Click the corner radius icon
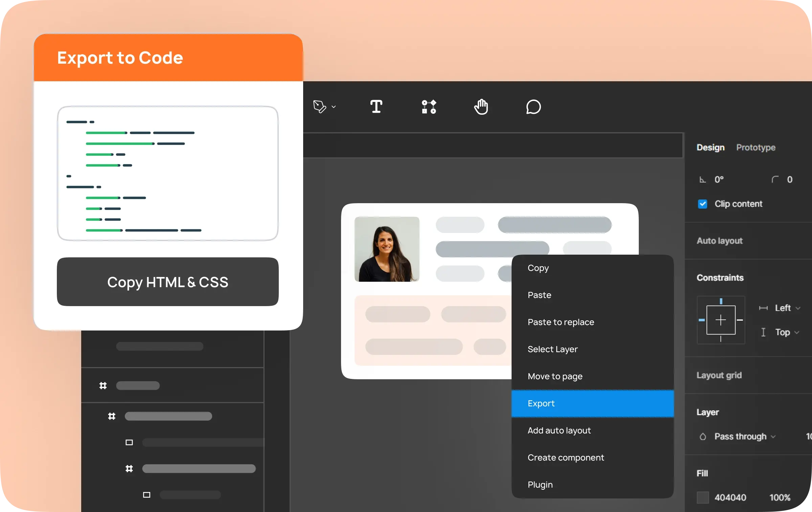 (x=775, y=179)
